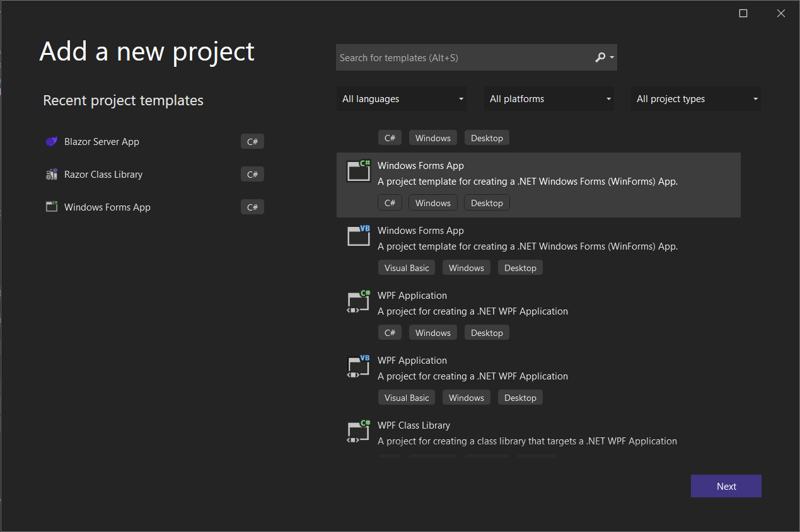The height and width of the screenshot is (532, 800).
Task: Click Desktop tag under C# WPF Application
Action: pos(487,333)
